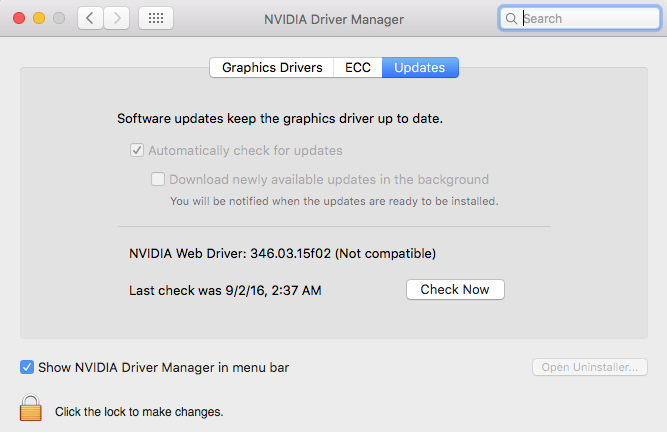The height and width of the screenshot is (432, 667).
Task: Minimize the window with the yellow button
Action: 39,18
